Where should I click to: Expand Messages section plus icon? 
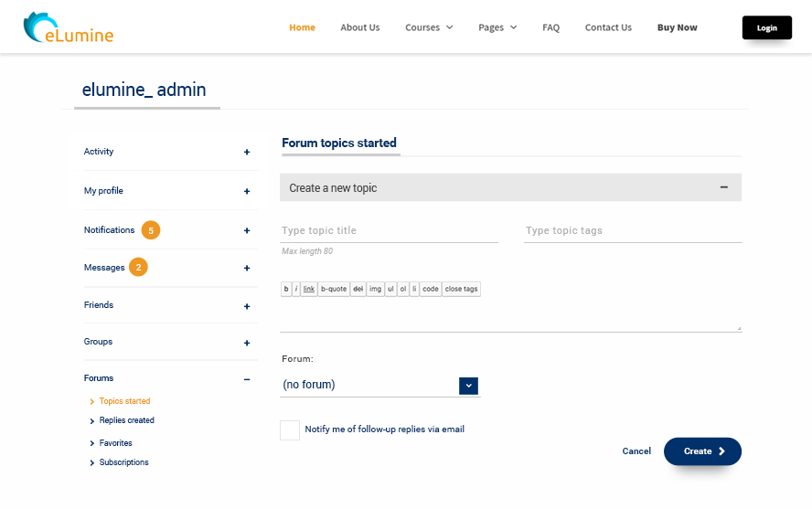click(247, 268)
